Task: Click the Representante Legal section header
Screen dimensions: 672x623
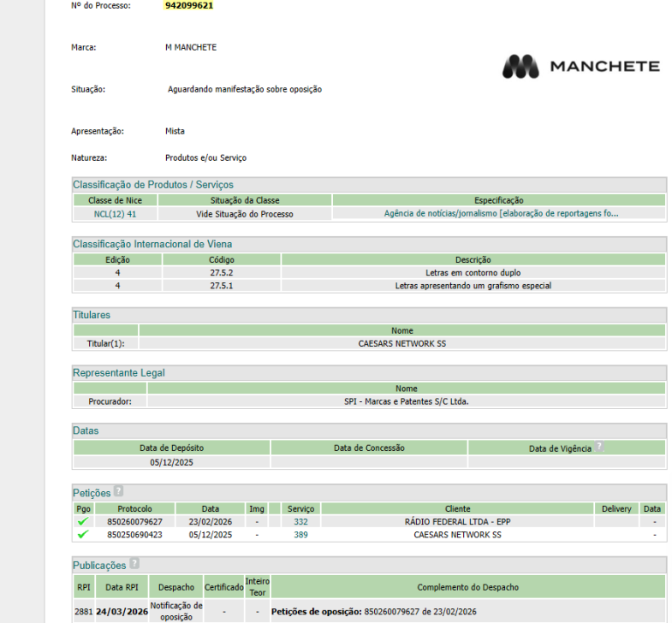Action: click(119, 373)
